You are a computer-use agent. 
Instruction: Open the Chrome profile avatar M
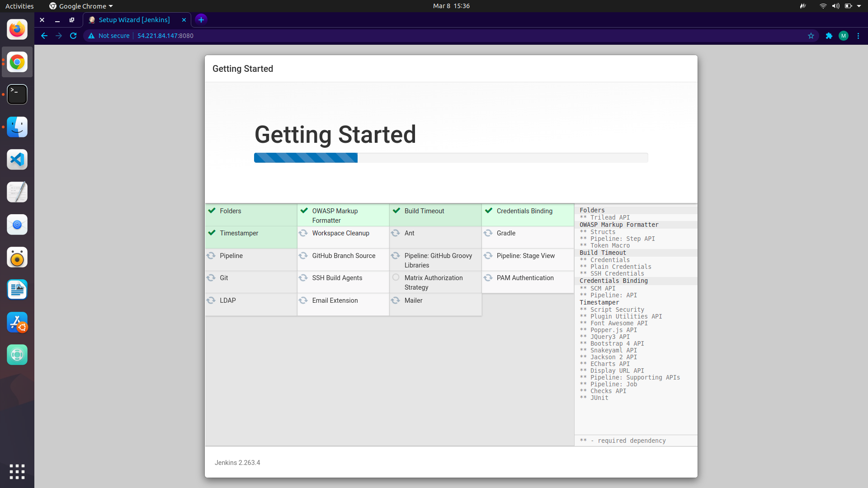tap(844, 36)
